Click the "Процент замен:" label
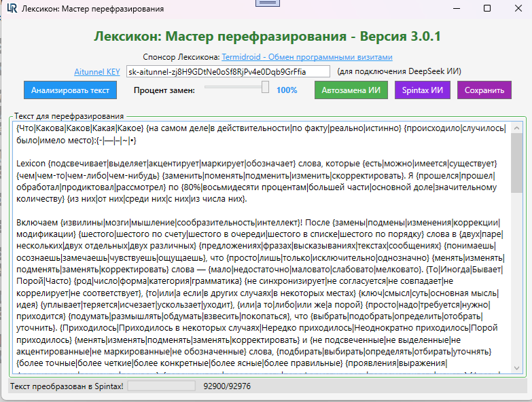Screen dimensions: 532x402 pyautogui.click(x=164, y=90)
